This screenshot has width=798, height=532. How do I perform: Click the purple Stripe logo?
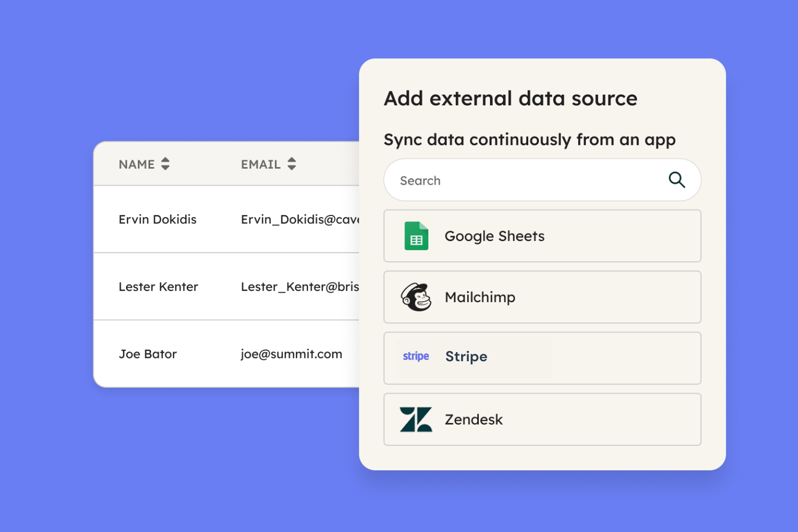pyautogui.click(x=415, y=356)
